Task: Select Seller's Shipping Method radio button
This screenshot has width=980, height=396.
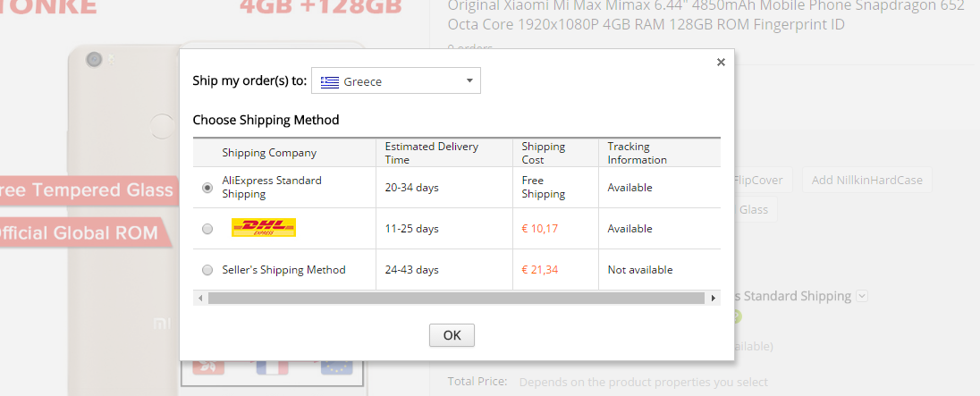Action: (x=207, y=270)
